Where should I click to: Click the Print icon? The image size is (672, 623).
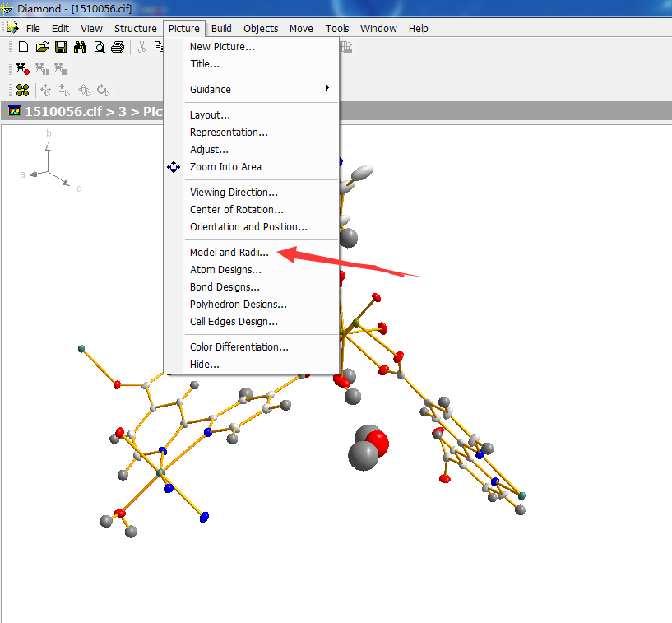[x=118, y=47]
